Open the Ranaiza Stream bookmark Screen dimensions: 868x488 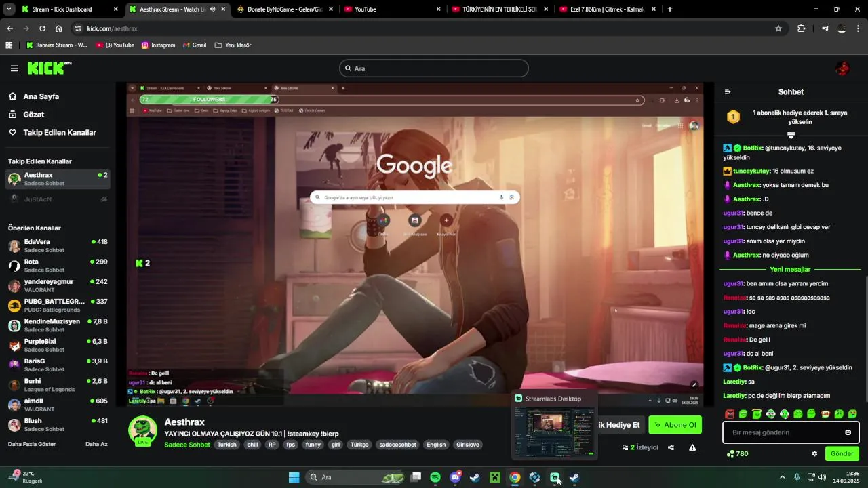tap(57, 45)
